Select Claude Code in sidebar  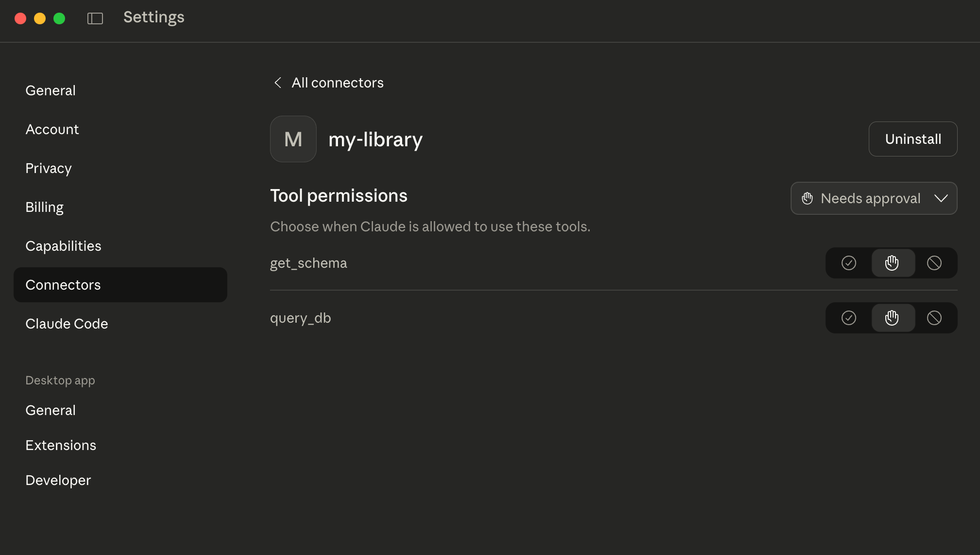coord(67,324)
